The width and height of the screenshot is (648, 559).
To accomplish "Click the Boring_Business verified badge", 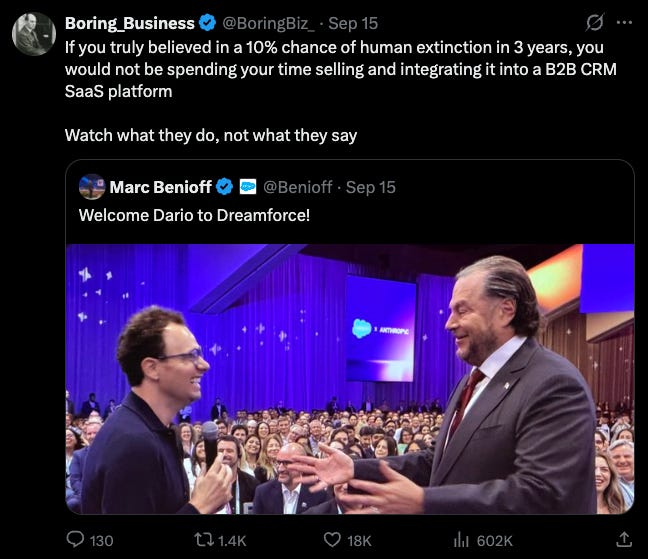I will coord(207,23).
